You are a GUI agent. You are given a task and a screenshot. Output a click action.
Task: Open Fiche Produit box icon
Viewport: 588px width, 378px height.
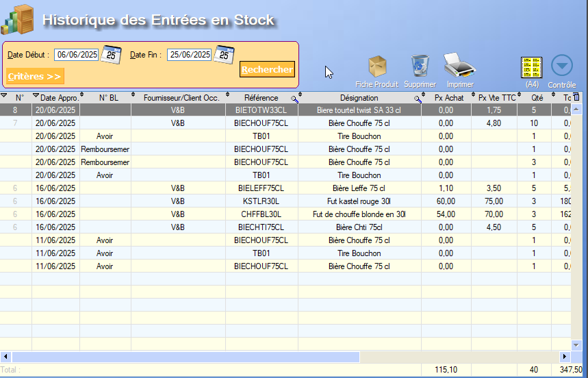(377, 66)
